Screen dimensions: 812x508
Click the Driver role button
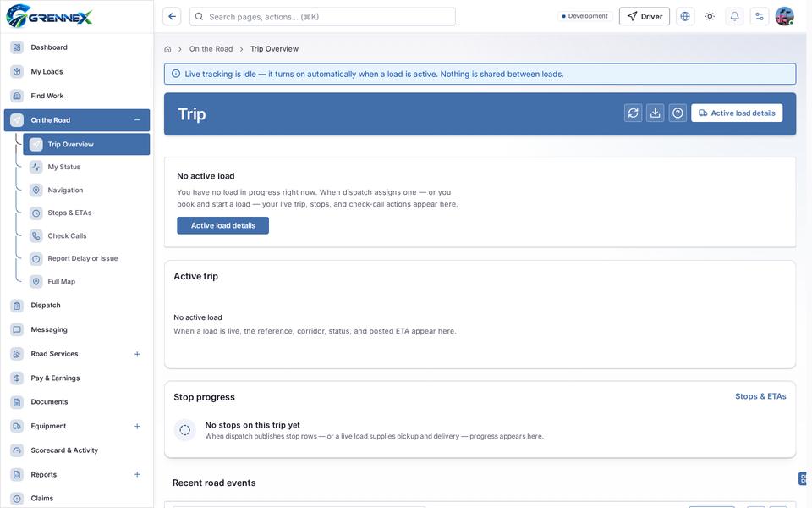[645, 17]
